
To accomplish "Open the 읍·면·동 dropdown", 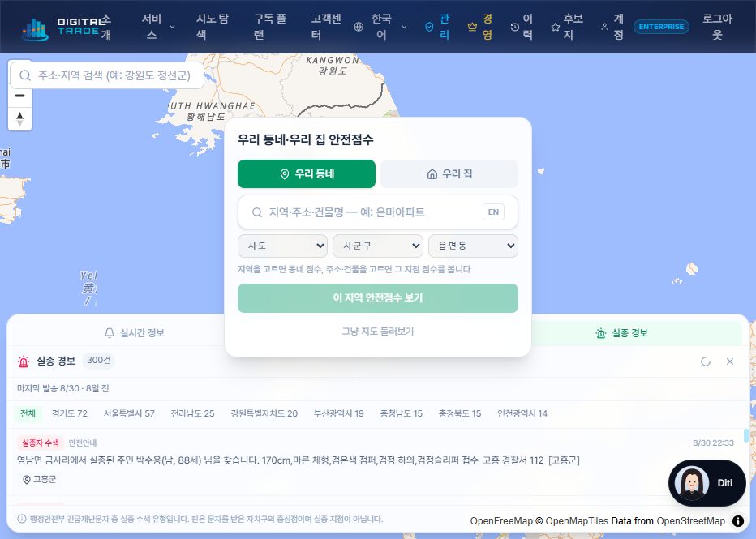I will (474, 246).
